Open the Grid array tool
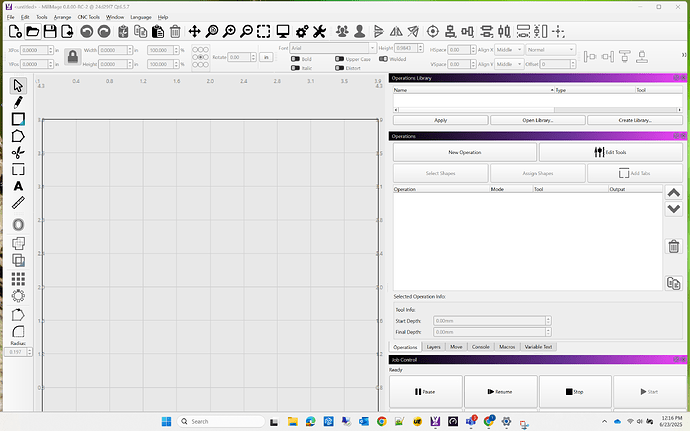The width and height of the screenshot is (690, 431). point(18,279)
